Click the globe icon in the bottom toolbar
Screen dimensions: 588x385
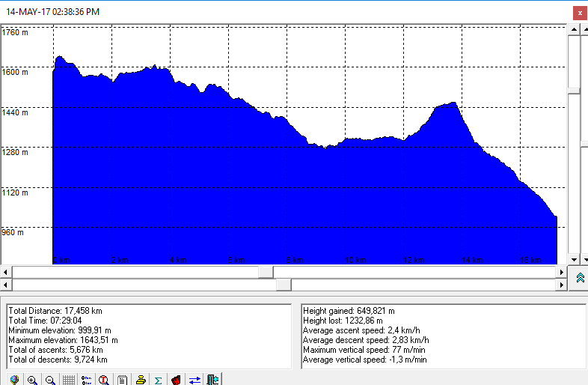14,380
